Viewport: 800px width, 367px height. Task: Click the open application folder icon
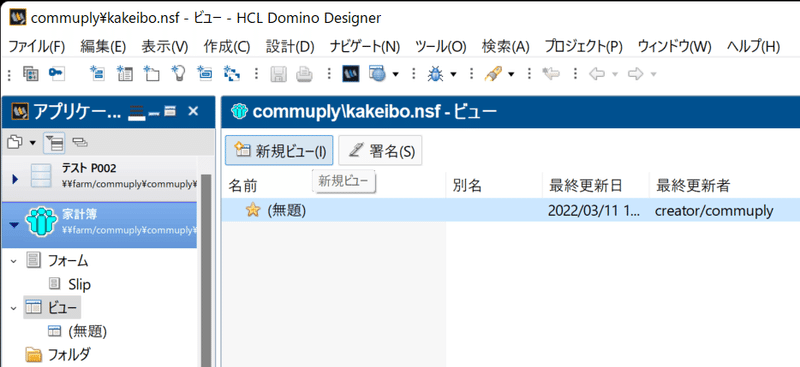tap(15, 142)
